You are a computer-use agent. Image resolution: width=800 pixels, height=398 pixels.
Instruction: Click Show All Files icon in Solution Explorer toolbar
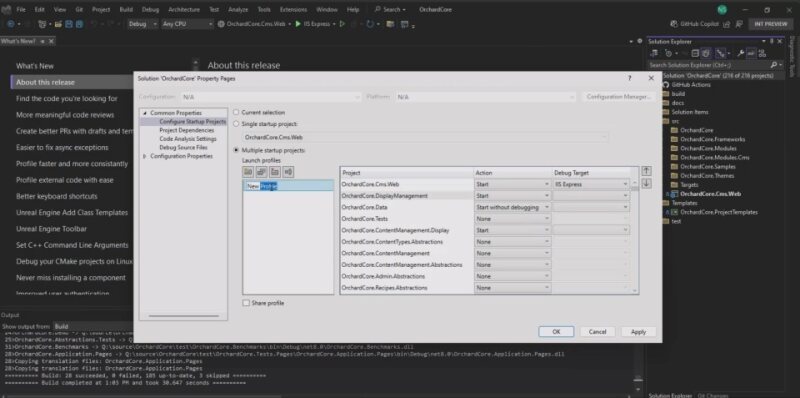coord(706,53)
